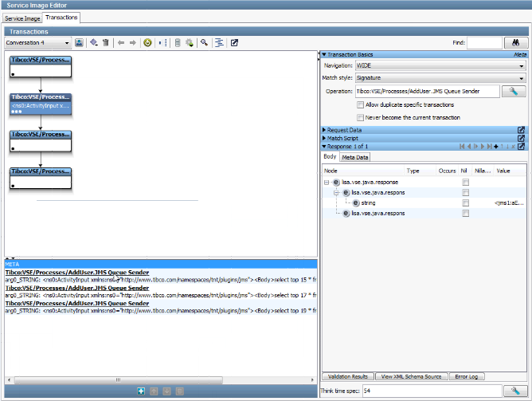
Task: Click the magnifier search icon in Transactions toolbar
Action: pos(204,42)
